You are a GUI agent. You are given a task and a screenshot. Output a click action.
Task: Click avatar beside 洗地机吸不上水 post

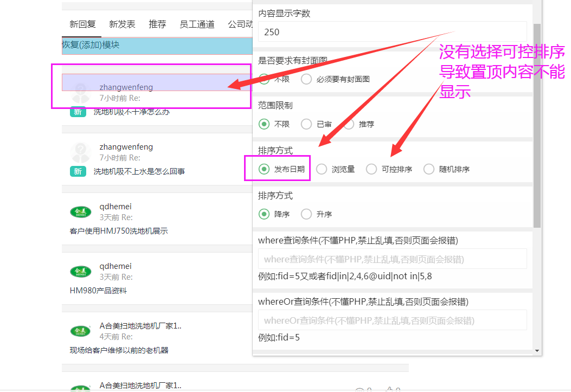coord(81,152)
